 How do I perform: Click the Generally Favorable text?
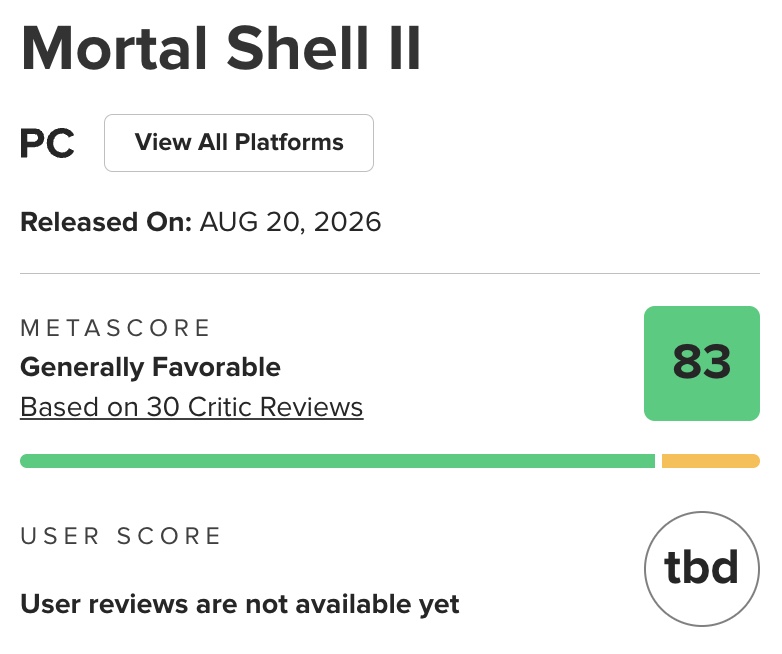(150, 367)
